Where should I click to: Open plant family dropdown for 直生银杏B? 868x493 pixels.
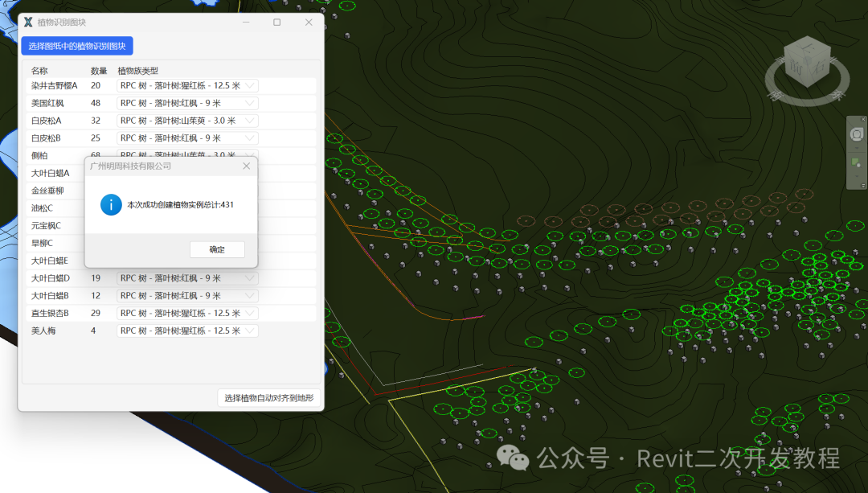coord(187,313)
